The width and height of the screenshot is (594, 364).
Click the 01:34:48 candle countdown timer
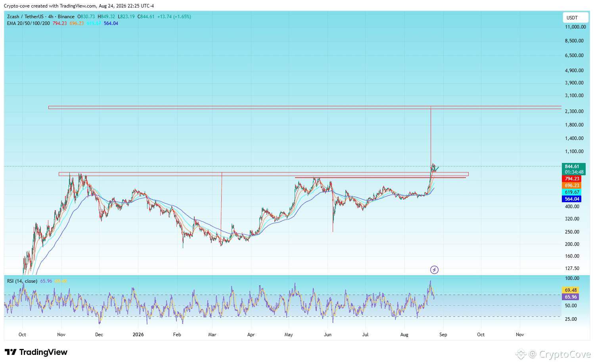tap(574, 172)
